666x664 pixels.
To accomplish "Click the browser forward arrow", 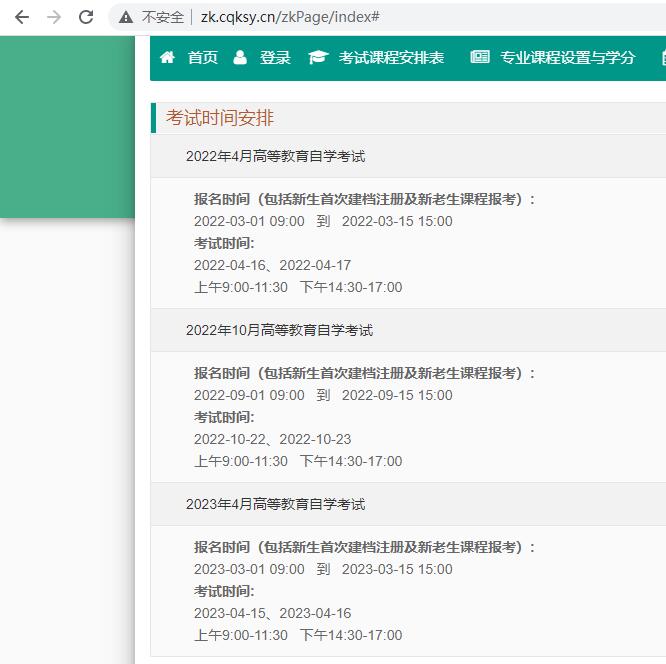I will (54, 17).
